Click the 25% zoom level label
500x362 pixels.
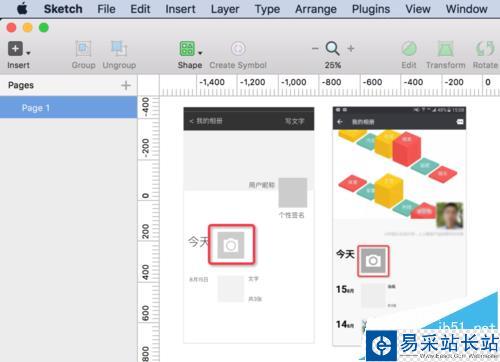coord(333,65)
